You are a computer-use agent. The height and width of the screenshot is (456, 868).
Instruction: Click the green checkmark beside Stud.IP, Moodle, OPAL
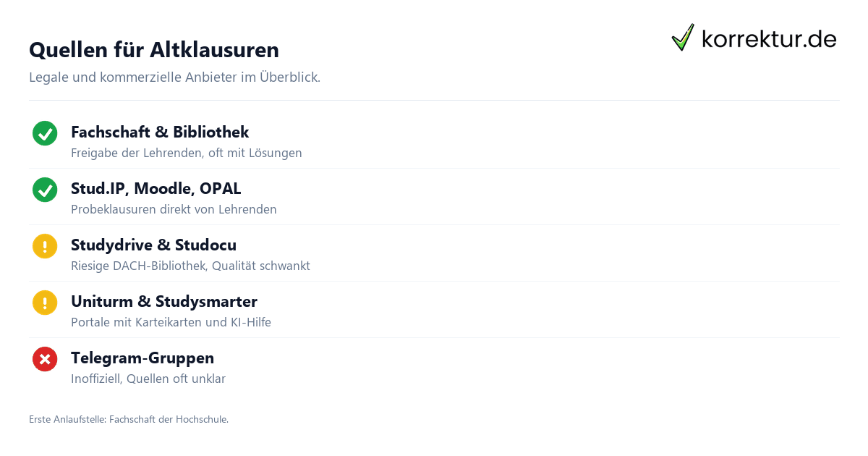45,190
